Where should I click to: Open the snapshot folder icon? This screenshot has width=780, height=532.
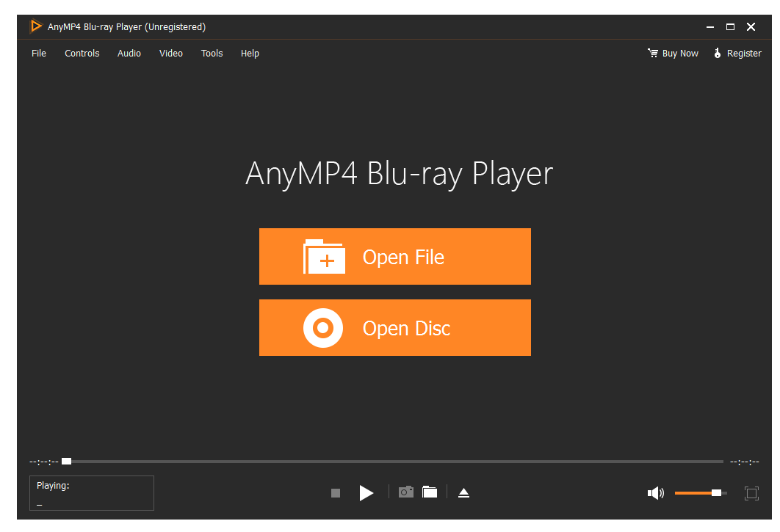click(430, 492)
